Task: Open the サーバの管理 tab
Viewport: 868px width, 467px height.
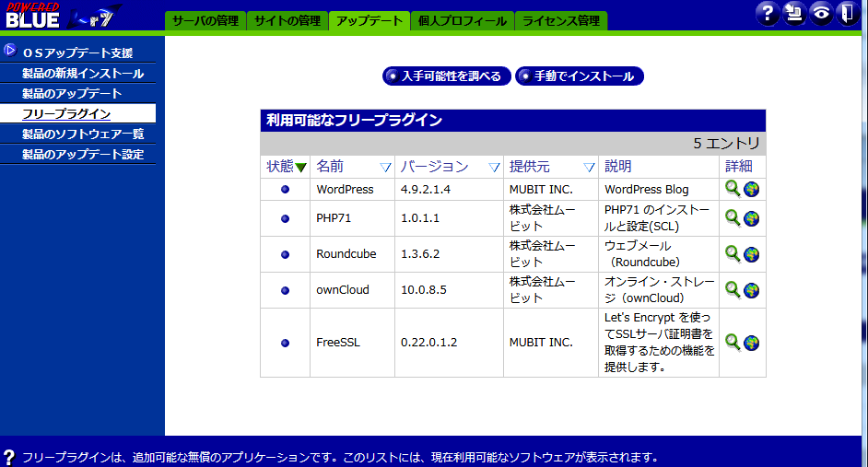Action: coord(205,21)
